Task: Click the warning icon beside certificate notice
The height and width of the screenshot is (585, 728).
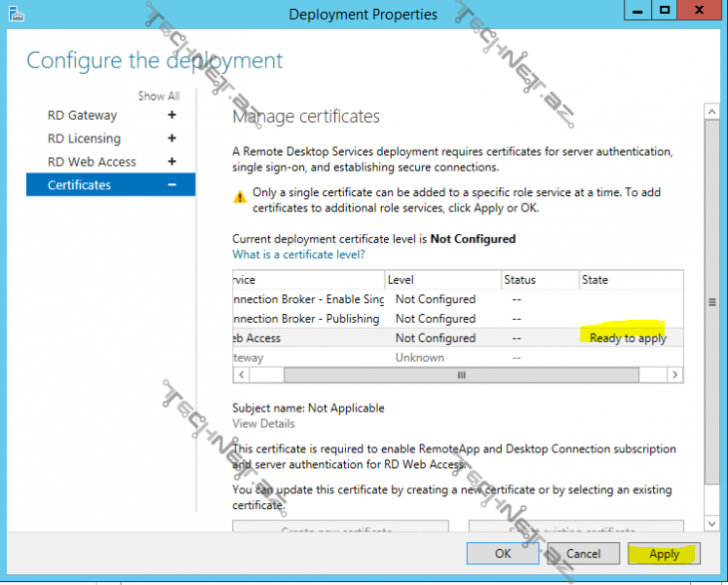Action: pyautogui.click(x=240, y=196)
